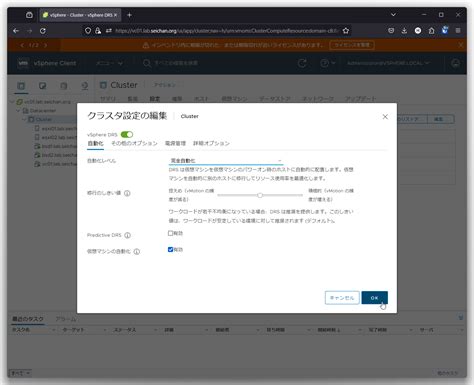Click the smiley feedback icon

pos(456,63)
